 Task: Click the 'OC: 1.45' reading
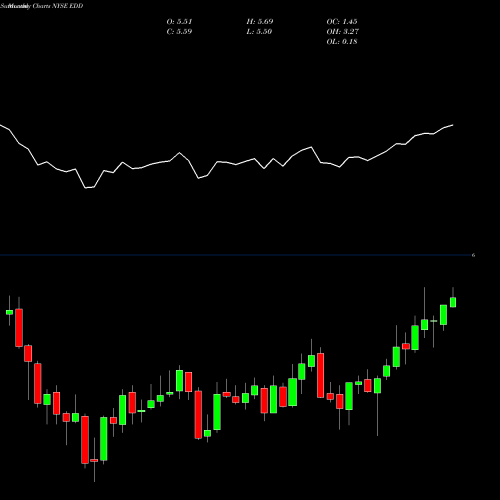tap(342, 21)
